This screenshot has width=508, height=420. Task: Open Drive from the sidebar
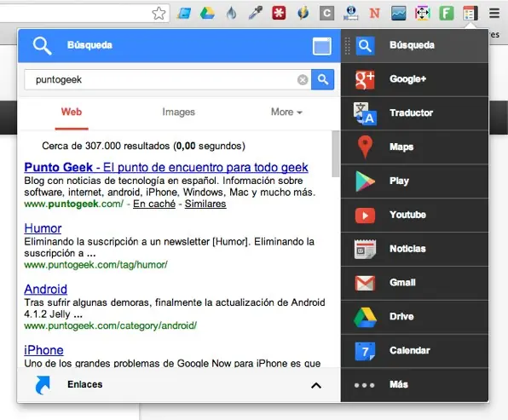pyautogui.click(x=415, y=317)
